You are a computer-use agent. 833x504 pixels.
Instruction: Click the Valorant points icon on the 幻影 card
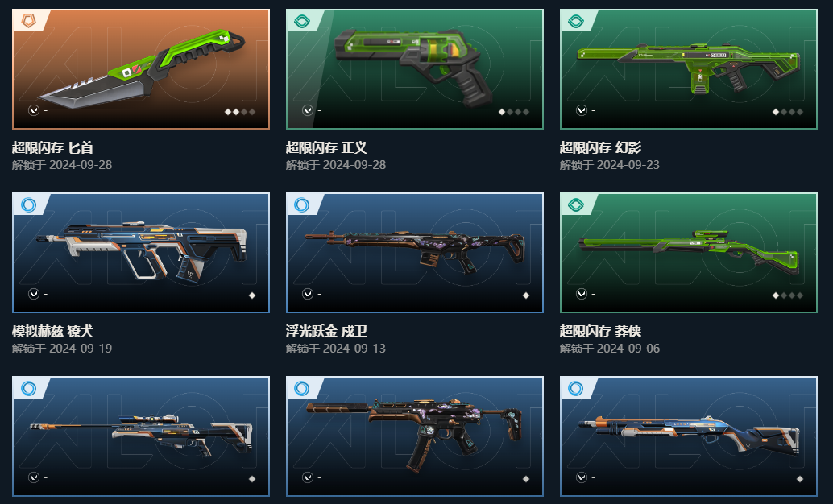[x=581, y=110]
